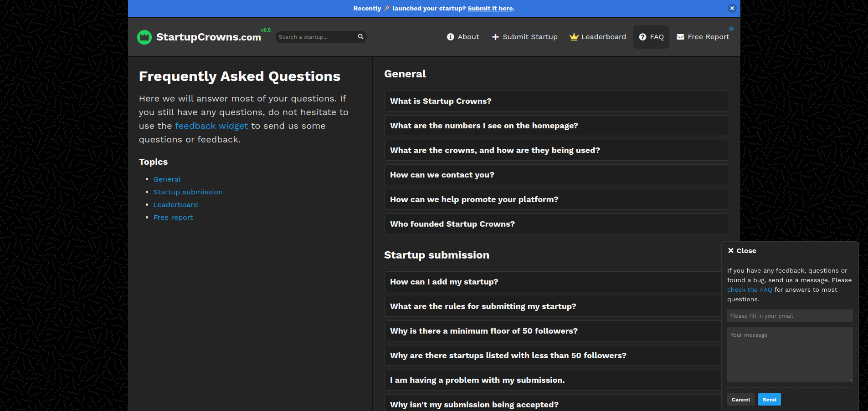
Task: Click the search magnifier icon
Action: pyautogui.click(x=360, y=37)
